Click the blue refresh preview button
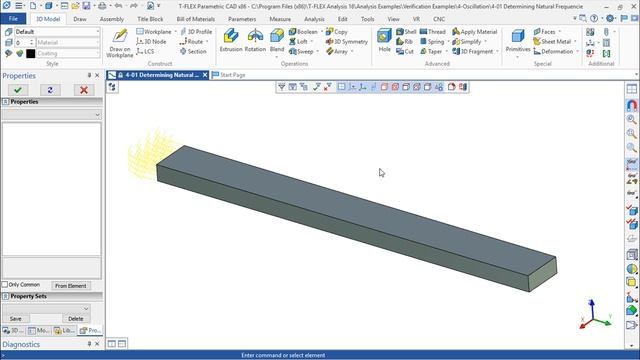The height and width of the screenshot is (360, 640). tap(50, 90)
